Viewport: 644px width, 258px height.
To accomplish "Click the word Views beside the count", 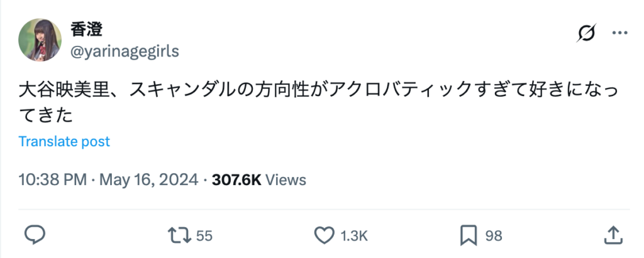I will click(286, 180).
